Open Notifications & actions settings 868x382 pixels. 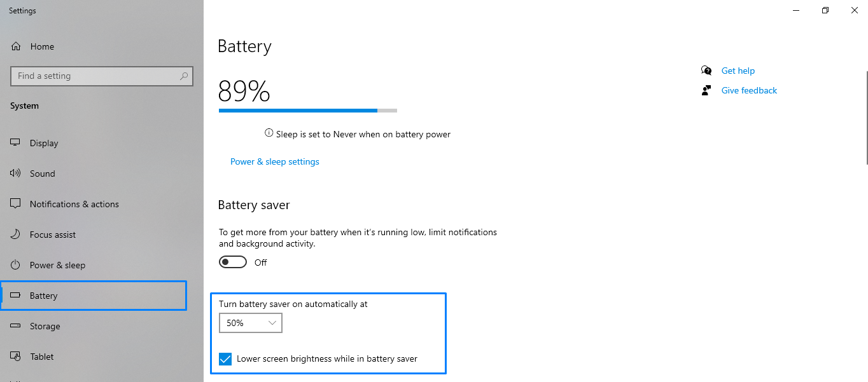tap(74, 204)
